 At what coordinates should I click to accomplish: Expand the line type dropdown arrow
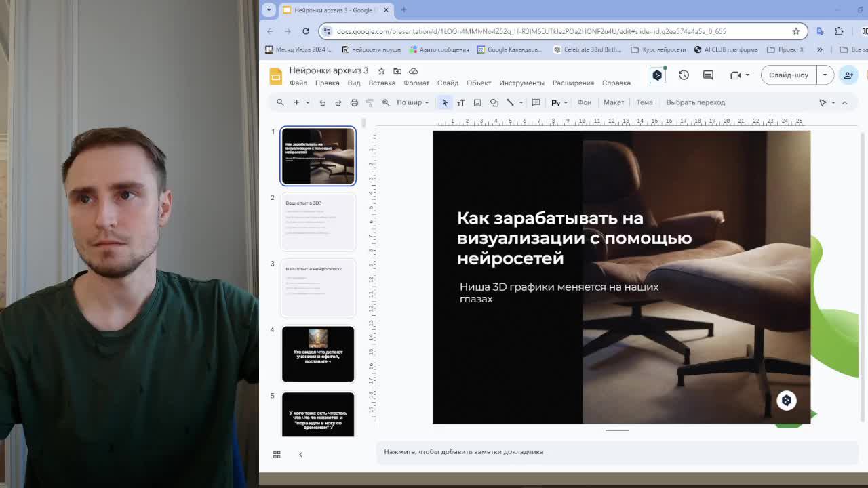(x=521, y=102)
